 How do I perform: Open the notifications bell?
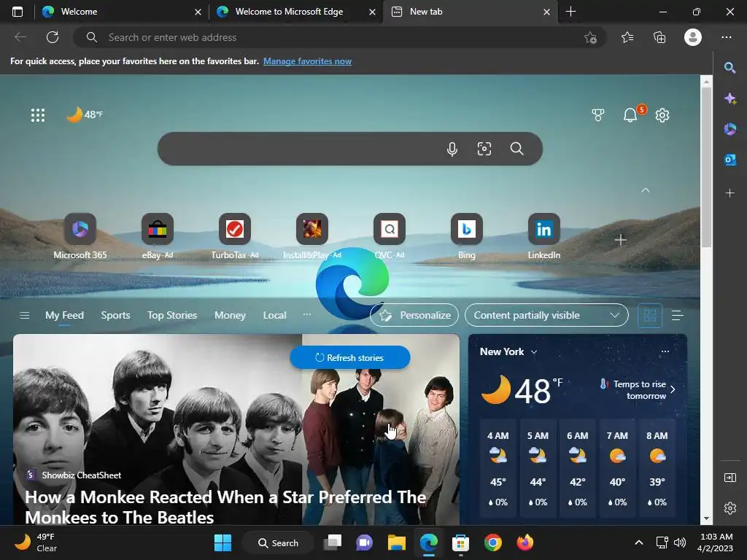click(630, 114)
